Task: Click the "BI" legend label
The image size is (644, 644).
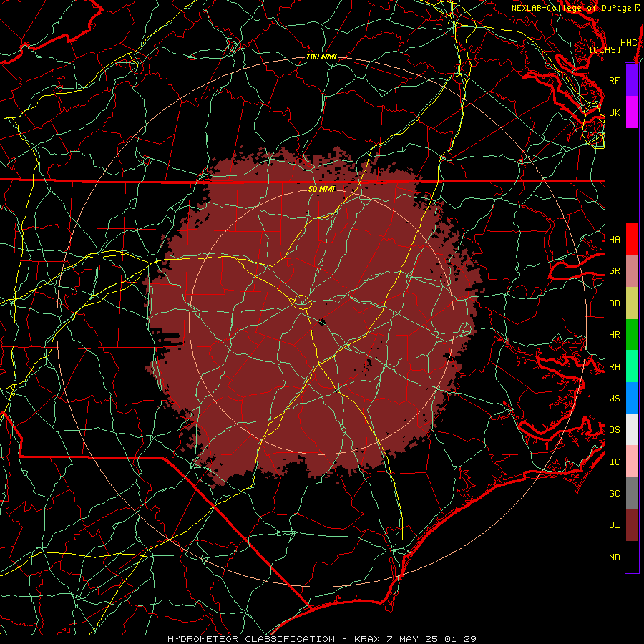Action: coord(615,525)
